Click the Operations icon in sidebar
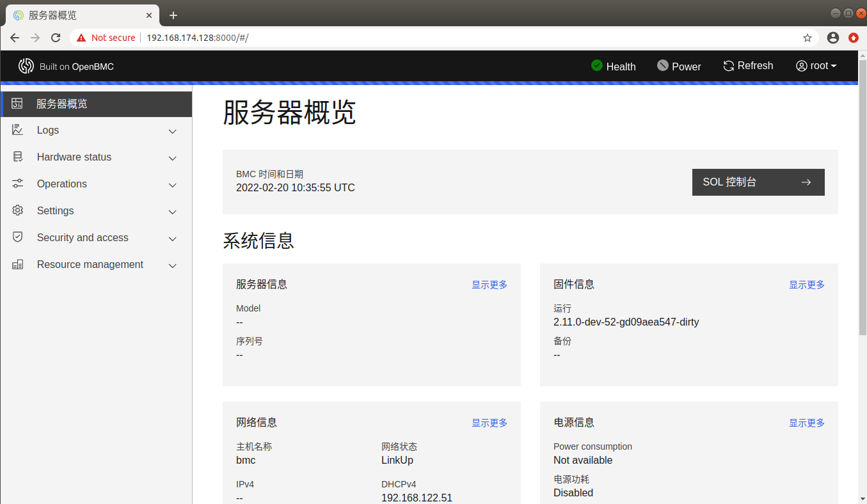The height and width of the screenshot is (504, 867). coord(17,184)
